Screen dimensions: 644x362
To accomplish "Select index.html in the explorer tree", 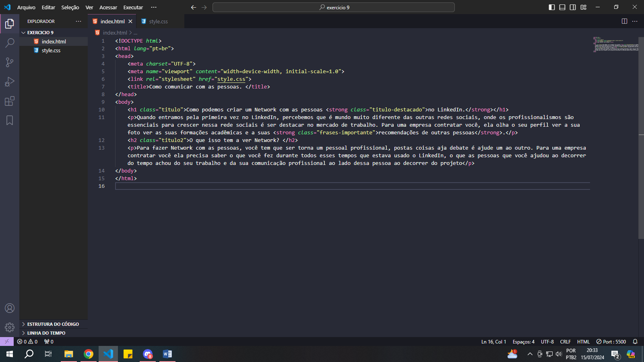I will [54, 41].
